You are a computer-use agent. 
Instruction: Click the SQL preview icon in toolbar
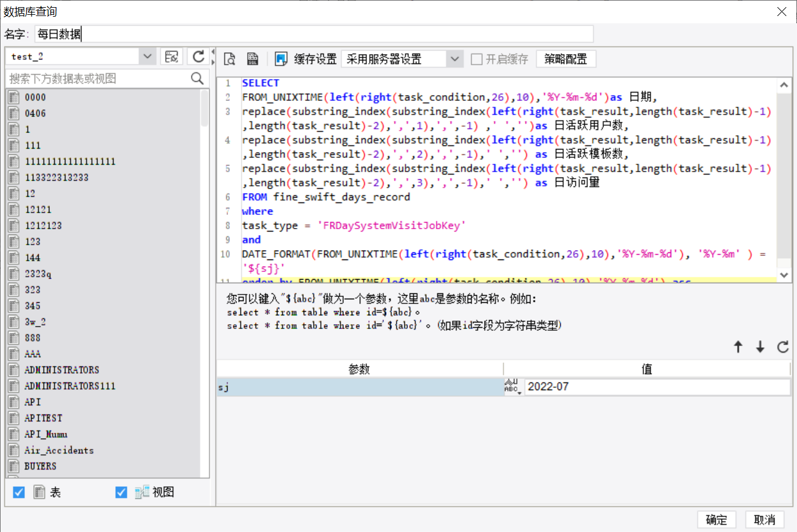click(230, 59)
